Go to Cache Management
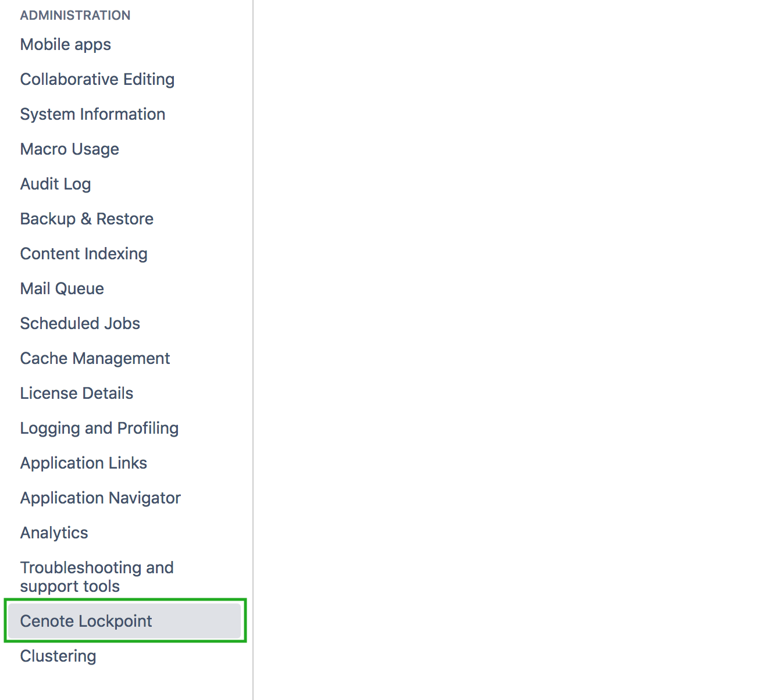Image resolution: width=759 pixels, height=700 pixels. 95,359
